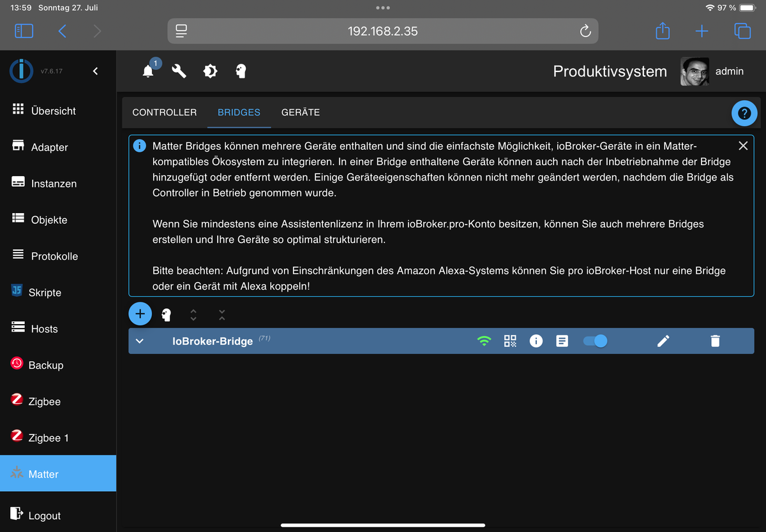The height and width of the screenshot is (532, 766).
Task: Collapse the sidebar with left chevron
Action: [96, 71]
